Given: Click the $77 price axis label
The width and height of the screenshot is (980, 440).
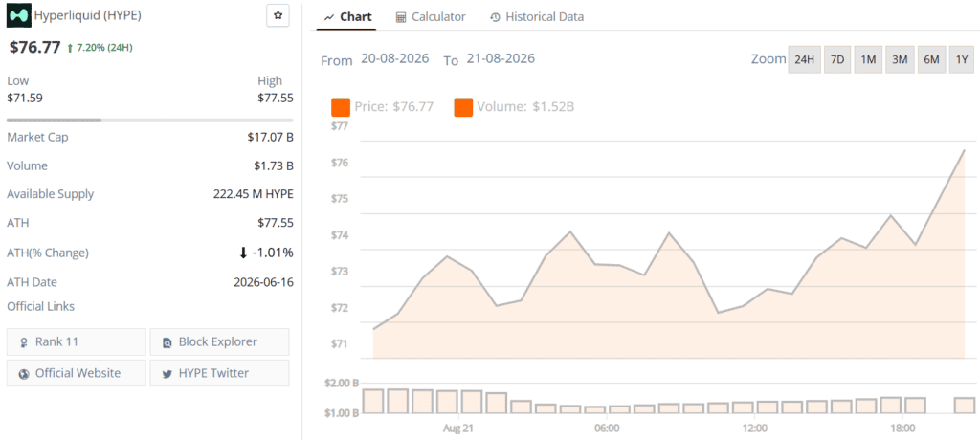Looking at the screenshot, I should click(338, 126).
